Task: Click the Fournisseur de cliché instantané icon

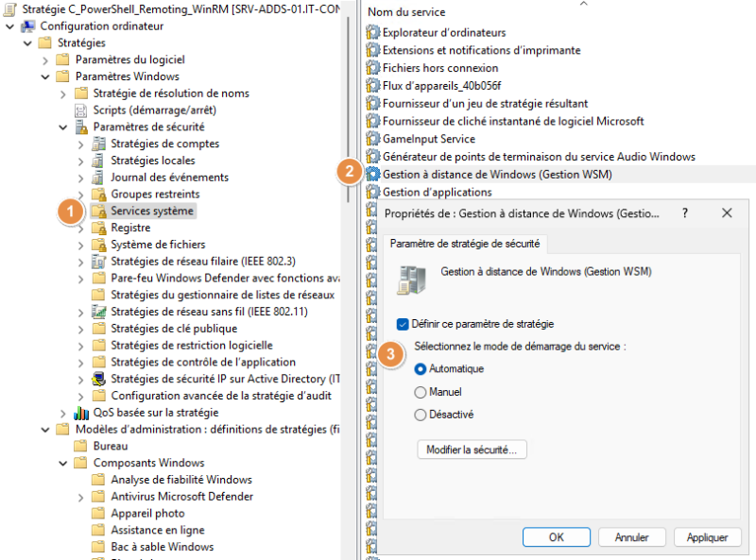Action: [372, 121]
